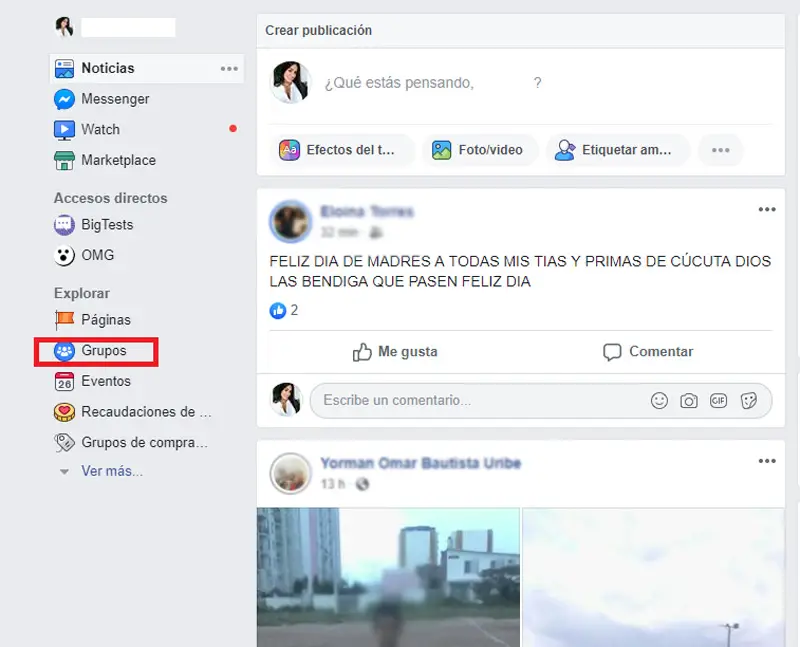Open OMG shortcut

pos(97,255)
